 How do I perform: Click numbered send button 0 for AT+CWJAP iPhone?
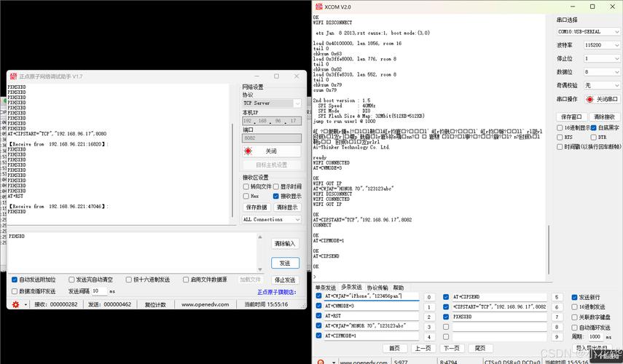tap(430, 297)
